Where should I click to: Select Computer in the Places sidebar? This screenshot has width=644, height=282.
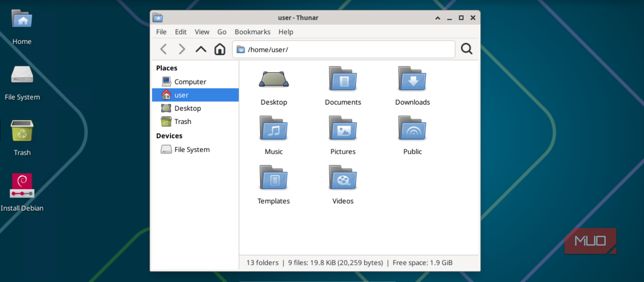(x=195, y=82)
